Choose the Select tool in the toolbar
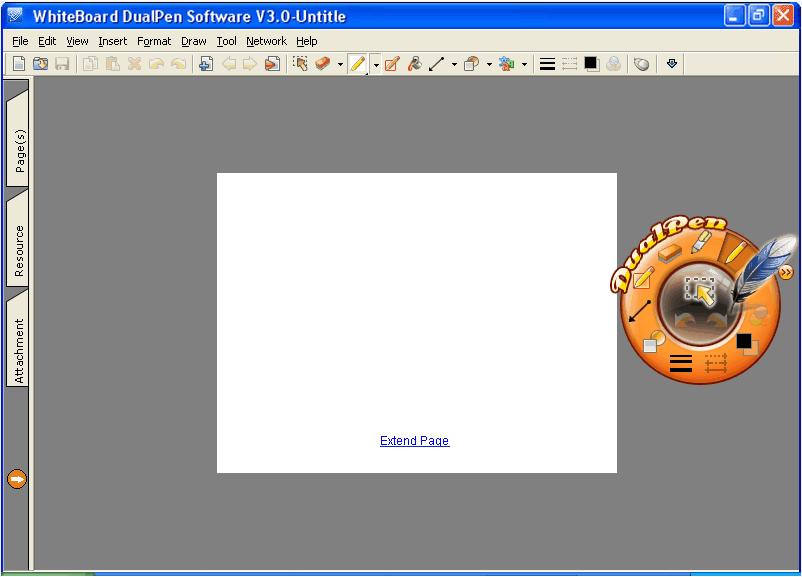 coord(300,64)
